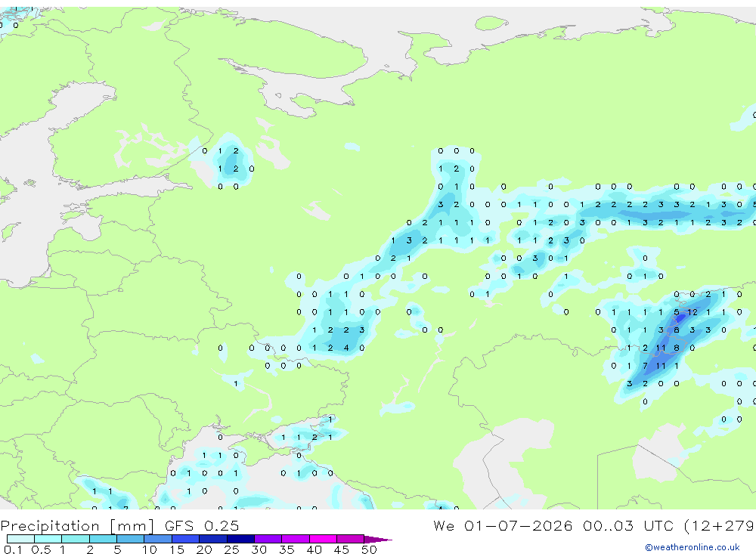Select the 25–30 mm dark blue legend swatch
Image resolution: width=756 pixels, height=554 pixels.
(240, 539)
